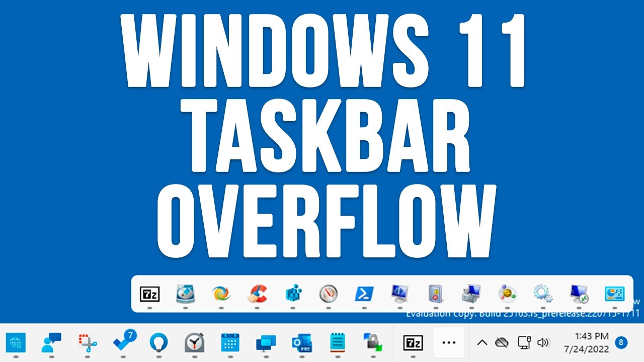Open the two blue screens taskbar icon
This screenshot has height=362, width=644.
[x=266, y=343]
